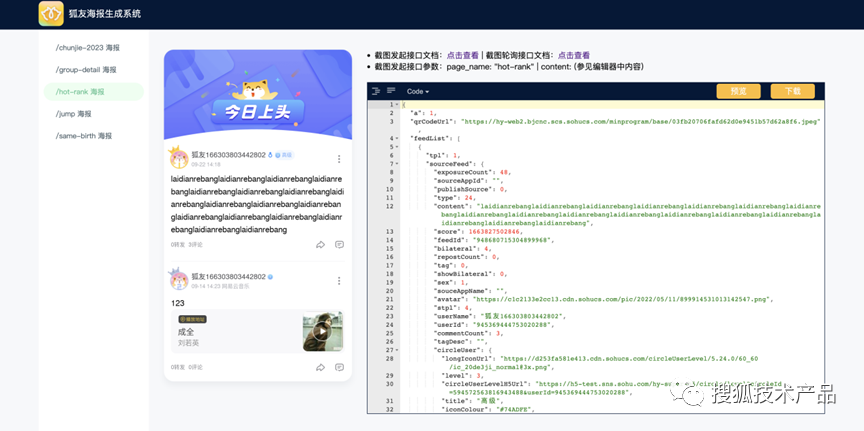
Task: Click the second post's timestamp 09-14 14:23
Action: [x=206, y=287]
